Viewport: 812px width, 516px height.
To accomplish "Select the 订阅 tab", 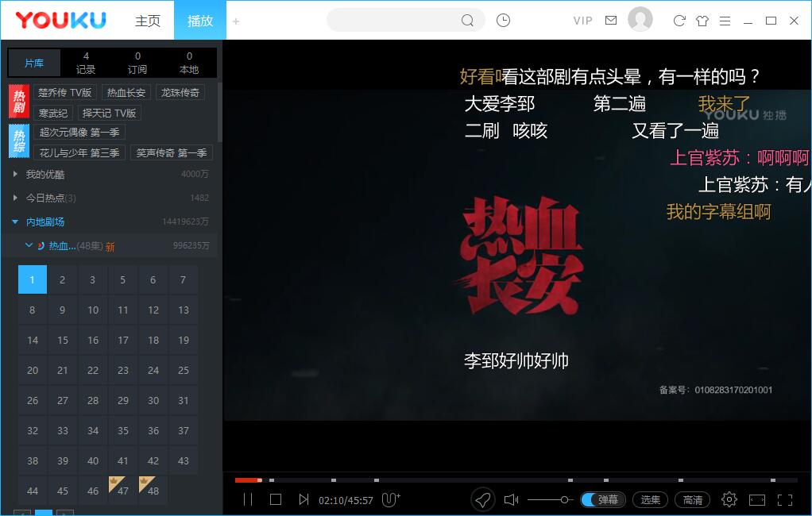I will (137, 63).
